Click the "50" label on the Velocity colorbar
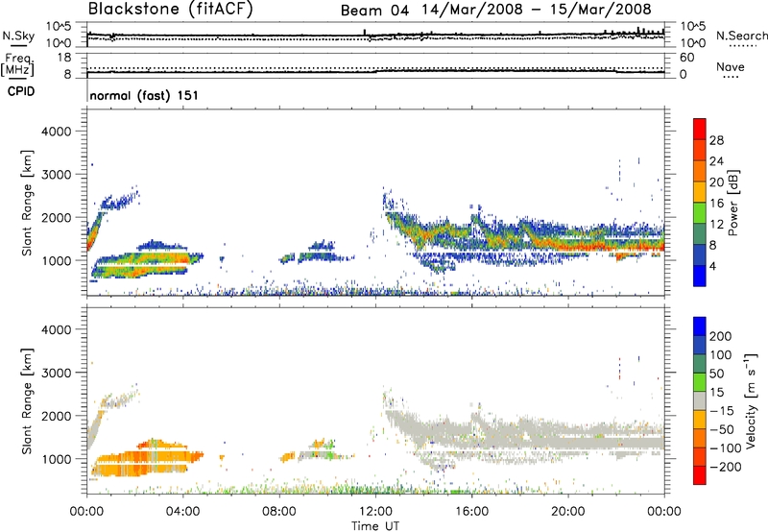The width and height of the screenshot is (768, 532). pos(716,374)
